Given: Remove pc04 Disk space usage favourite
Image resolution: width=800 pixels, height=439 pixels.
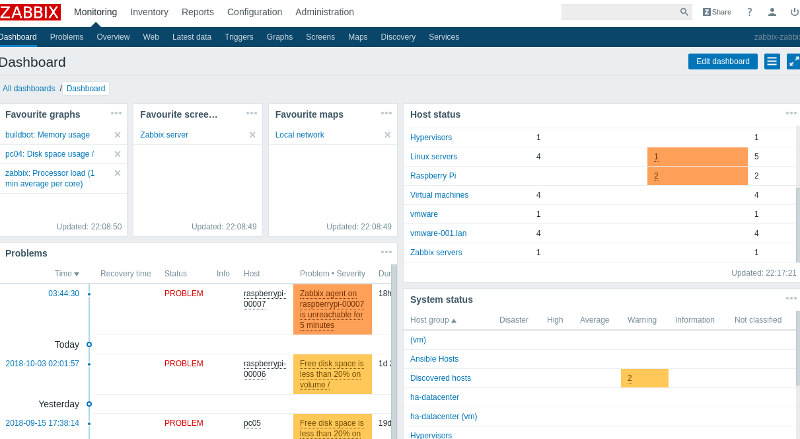Looking at the screenshot, I should [117, 154].
